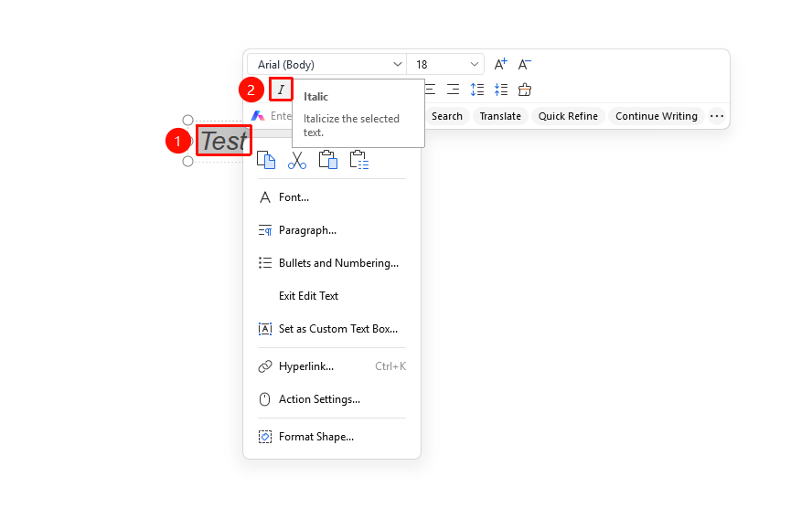Click the line spacing icon
The image size is (812, 519).
pos(477,90)
